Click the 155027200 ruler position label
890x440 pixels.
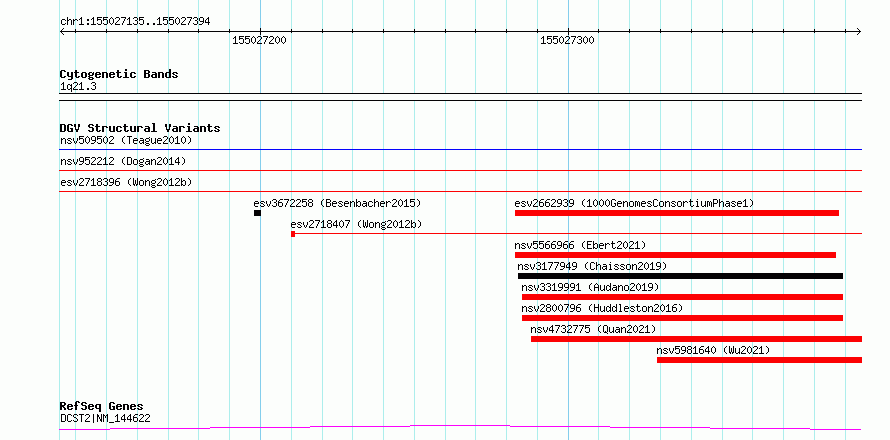(x=259, y=40)
